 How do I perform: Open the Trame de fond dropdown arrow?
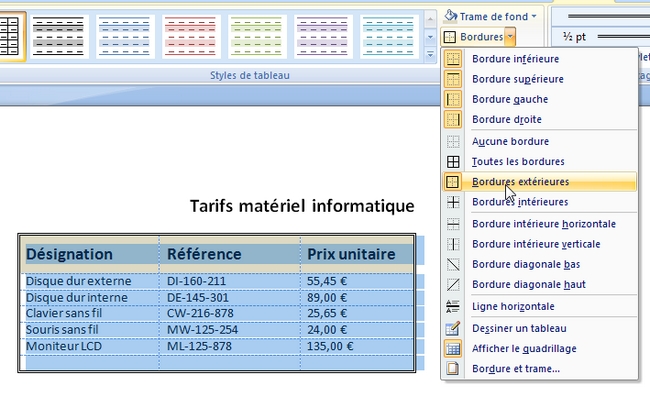534,17
